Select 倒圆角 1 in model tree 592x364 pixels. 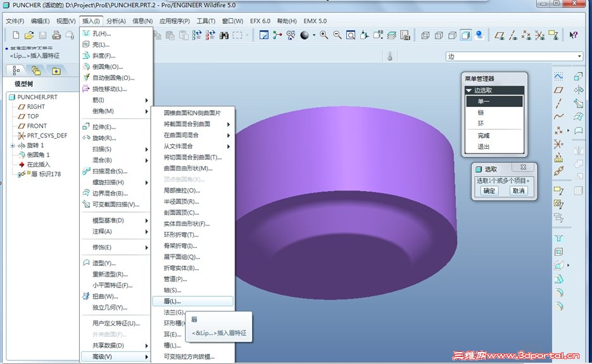38,155
